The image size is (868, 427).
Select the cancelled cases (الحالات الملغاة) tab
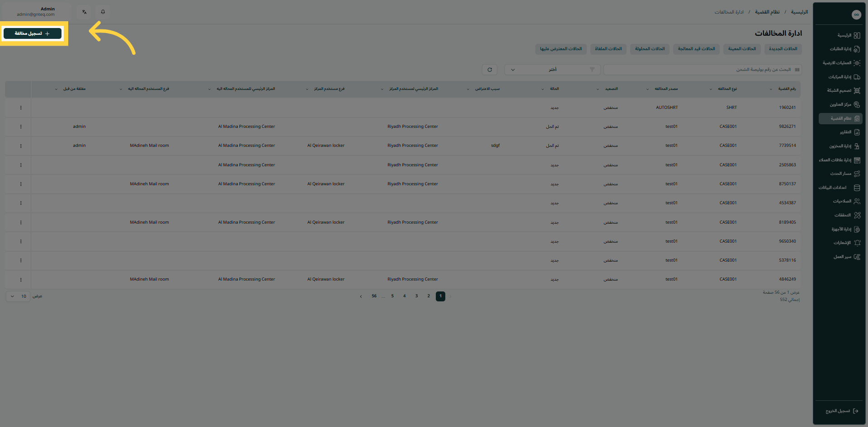[608, 49]
